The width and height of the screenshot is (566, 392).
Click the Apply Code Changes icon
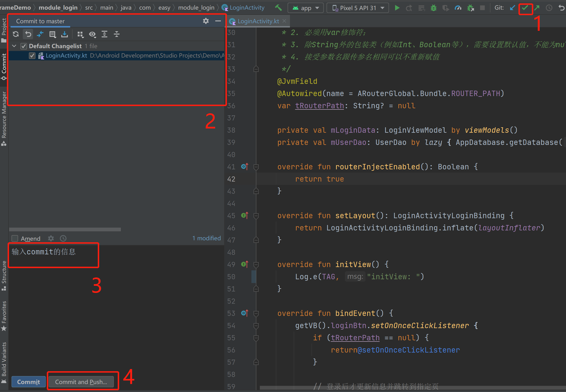pyautogui.click(x=421, y=8)
